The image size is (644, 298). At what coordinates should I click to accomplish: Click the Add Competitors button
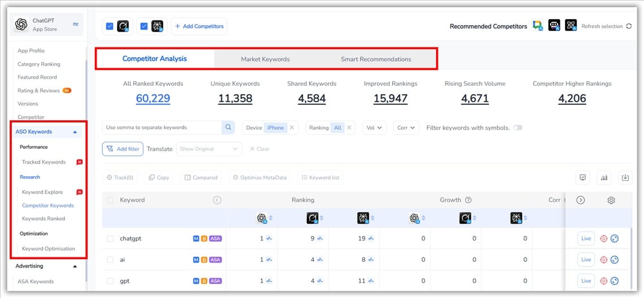tap(199, 27)
